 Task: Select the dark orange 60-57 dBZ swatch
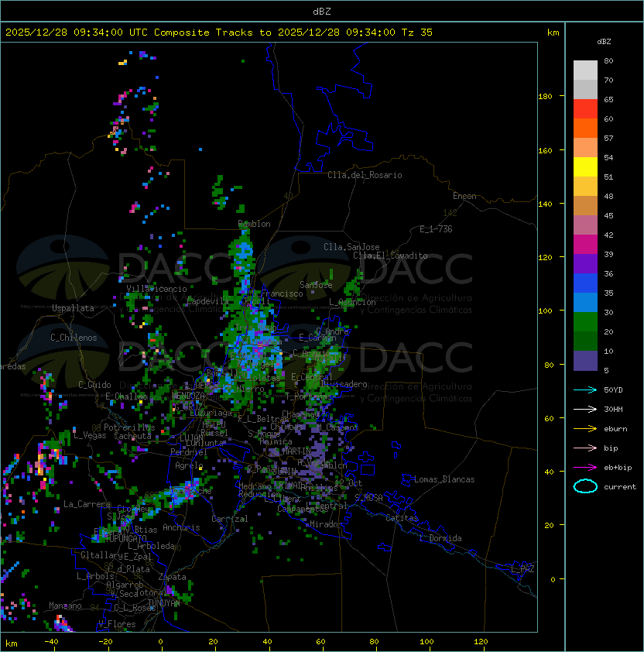click(x=585, y=128)
